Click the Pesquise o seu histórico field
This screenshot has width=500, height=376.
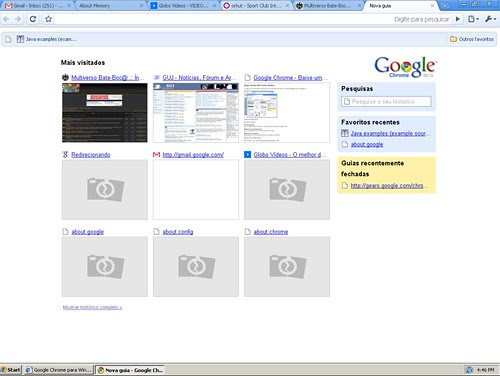386,101
